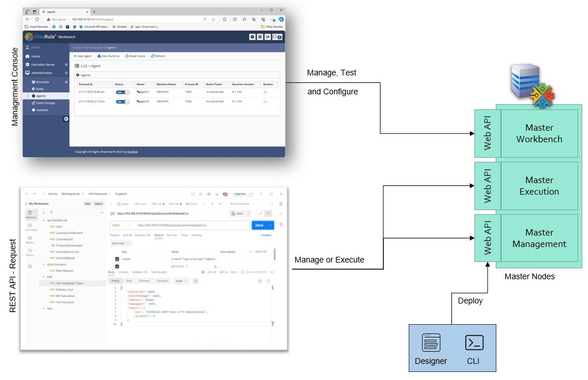Open History sidebar icon in Postman
The width and height of the screenshot is (588, 380).
30,252
